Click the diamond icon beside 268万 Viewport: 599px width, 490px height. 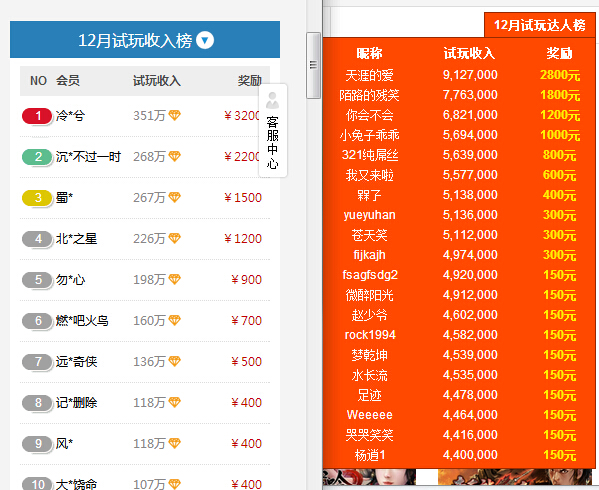pyautogui.click(x=175, y=156)
